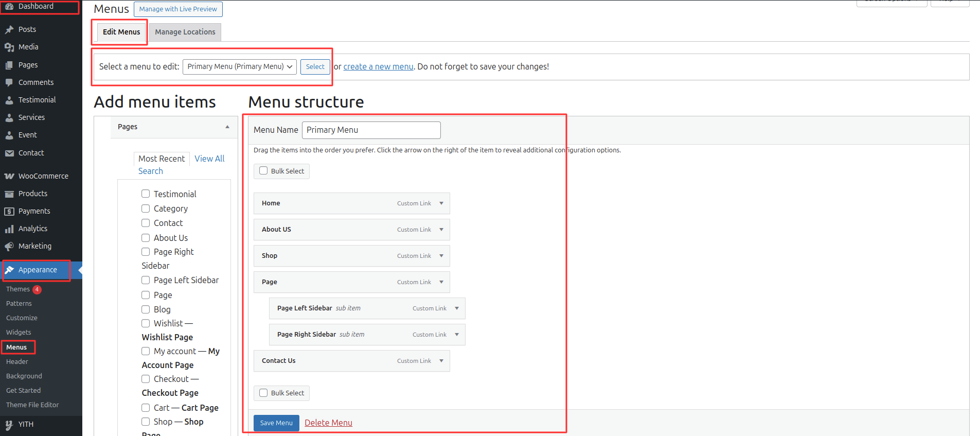Open the menu selection dropdown
The width and height of the screenshot is (980, 436).
click(239, 67)
